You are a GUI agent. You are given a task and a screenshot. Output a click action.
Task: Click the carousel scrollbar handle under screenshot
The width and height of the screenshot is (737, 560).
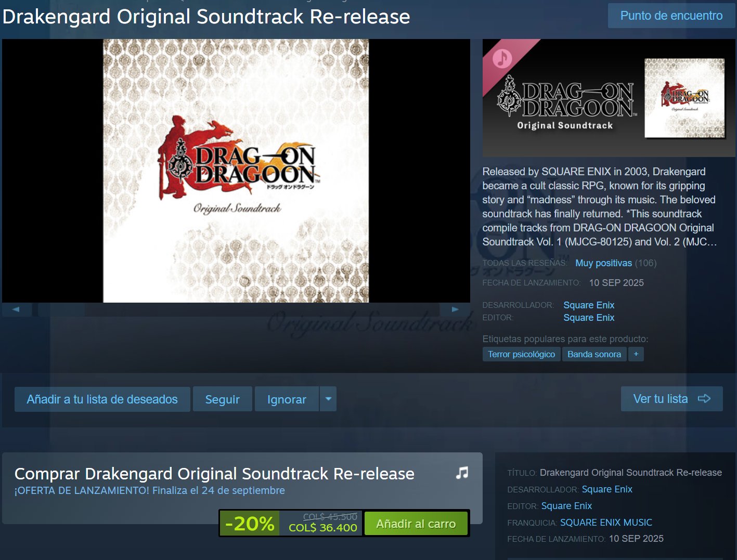pyautogui.click(x=61, y=309)
